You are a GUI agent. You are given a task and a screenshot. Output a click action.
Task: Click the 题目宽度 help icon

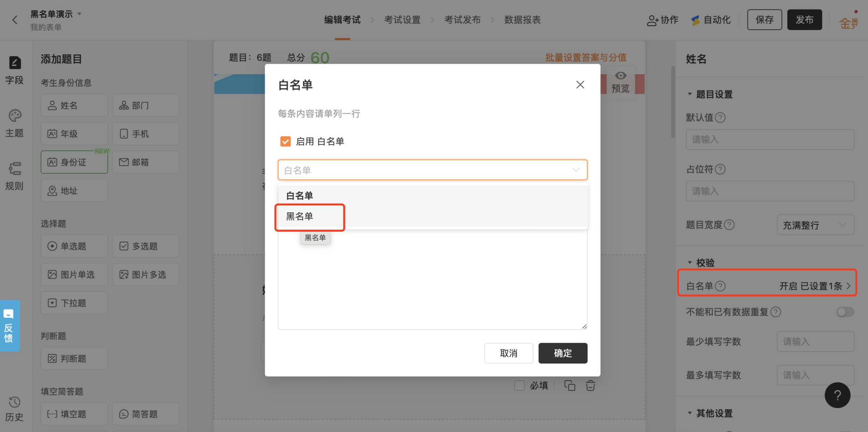pos(730,225)
